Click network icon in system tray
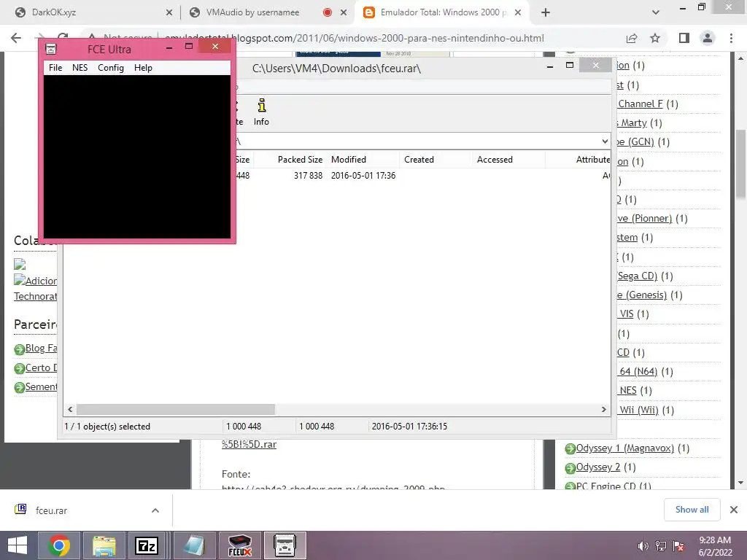Screen dimensions: 747x560 [x=661, y=546]
